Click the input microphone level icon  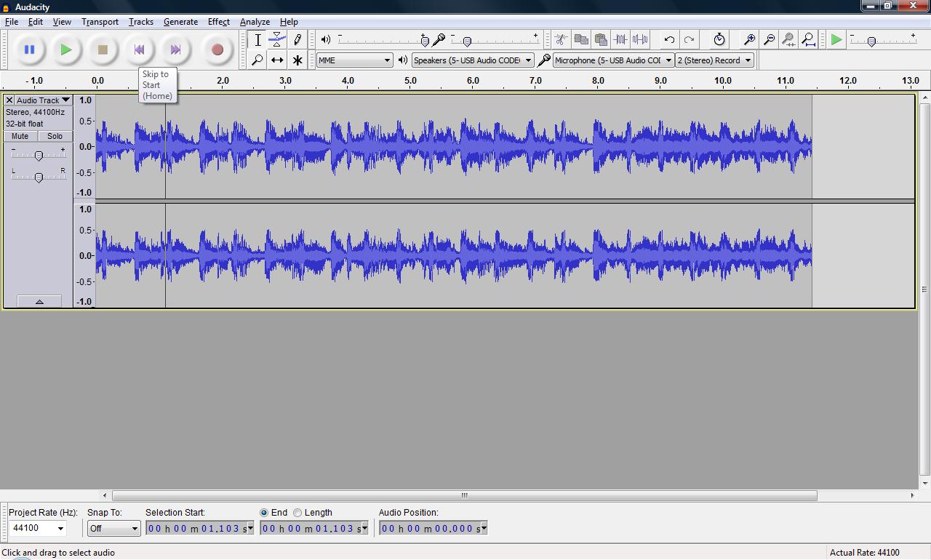(439, 40)
